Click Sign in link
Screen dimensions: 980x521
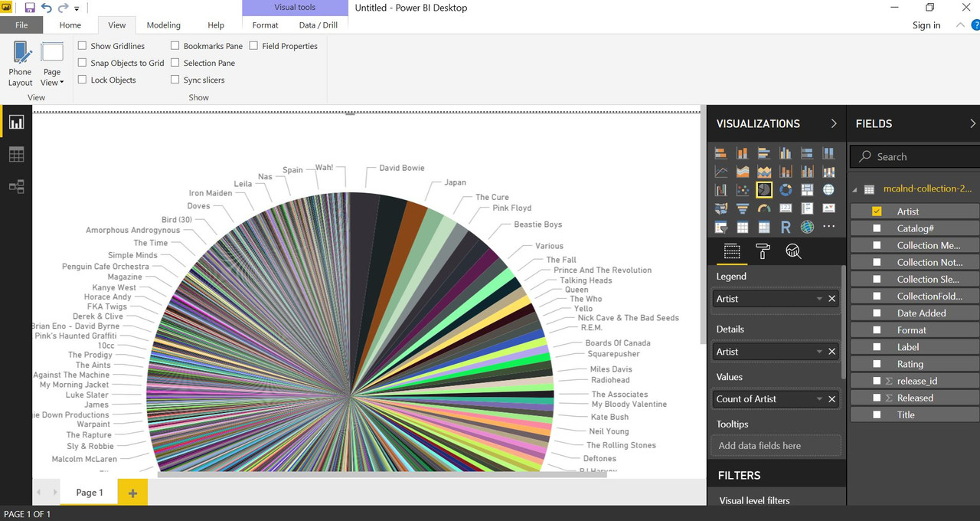pos(926,25)
